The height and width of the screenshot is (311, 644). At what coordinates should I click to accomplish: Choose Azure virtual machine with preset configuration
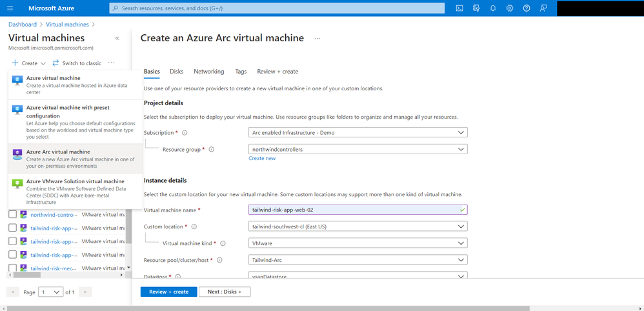click(x=75, y=121)
